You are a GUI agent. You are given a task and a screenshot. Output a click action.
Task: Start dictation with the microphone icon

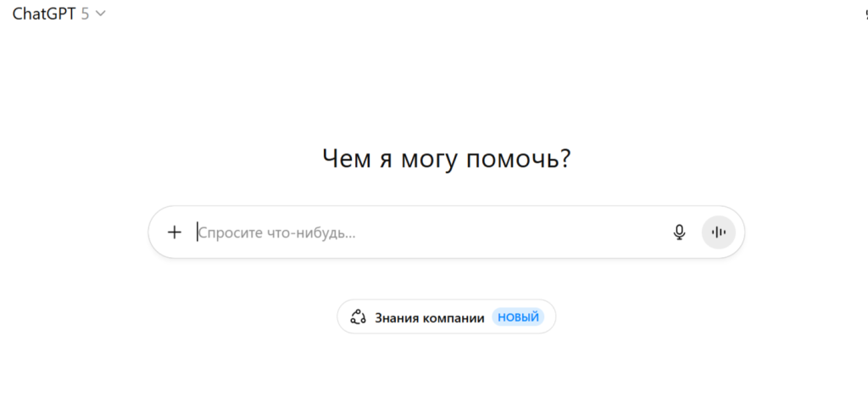(x=679, y=232)
